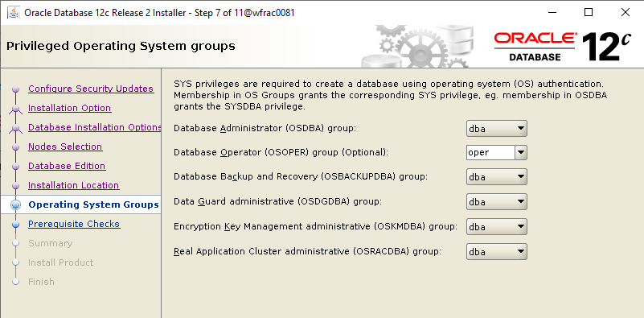Image resolution: width=644 pixels, height=318 pixels.
Task: Click 'Real Application Cluster administrative (OSRACDBA) group:' label
Action: [308, 251]
